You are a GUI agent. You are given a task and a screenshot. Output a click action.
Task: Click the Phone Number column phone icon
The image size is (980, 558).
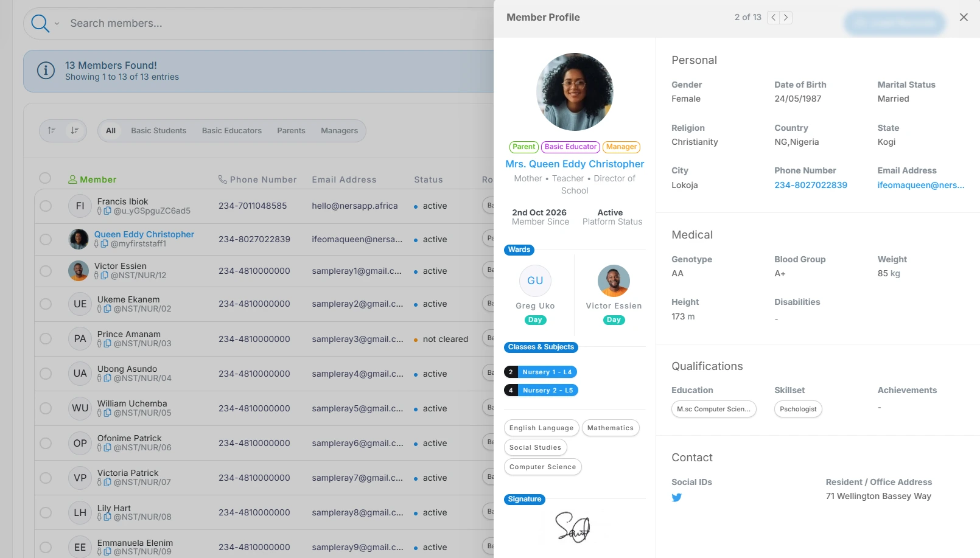click(223, 180)
